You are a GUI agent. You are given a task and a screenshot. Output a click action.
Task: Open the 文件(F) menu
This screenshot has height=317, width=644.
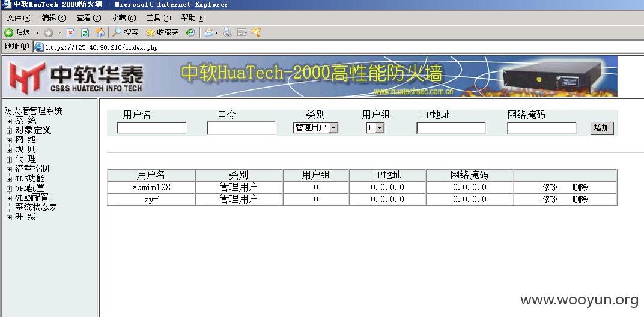point(19,18)
